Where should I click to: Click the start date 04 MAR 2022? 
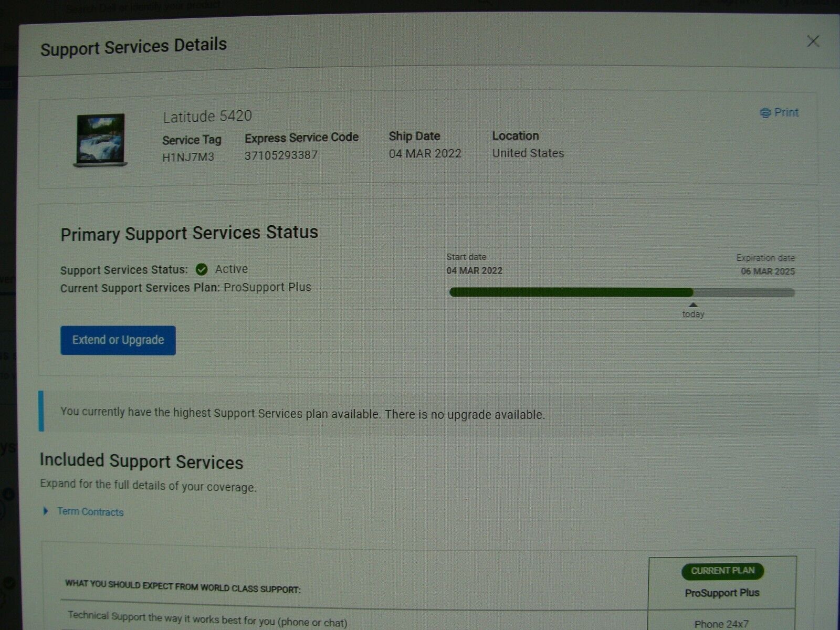pyautogui.click(x=474, y=270)
